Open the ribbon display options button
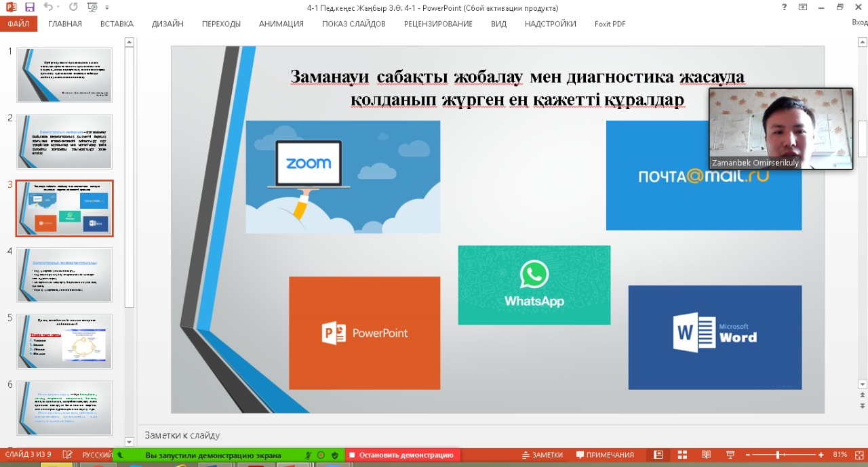The image size is (868, 467). click(x=803, y=7)
